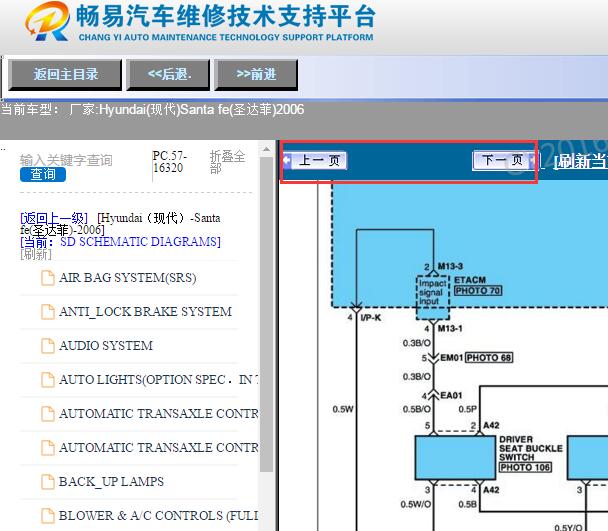
Task: Click the sidebar vertical scrollbar thumb
Action: click(266, 313)
